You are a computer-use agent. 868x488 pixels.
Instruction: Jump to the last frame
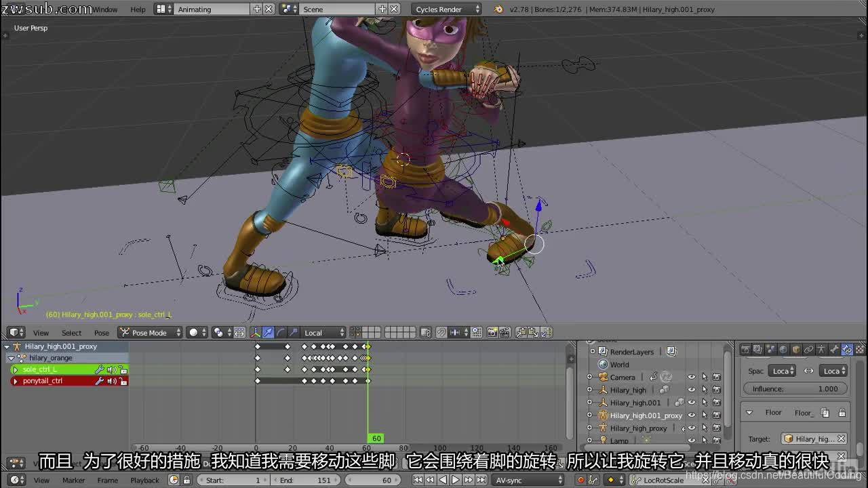coord(481,480)
